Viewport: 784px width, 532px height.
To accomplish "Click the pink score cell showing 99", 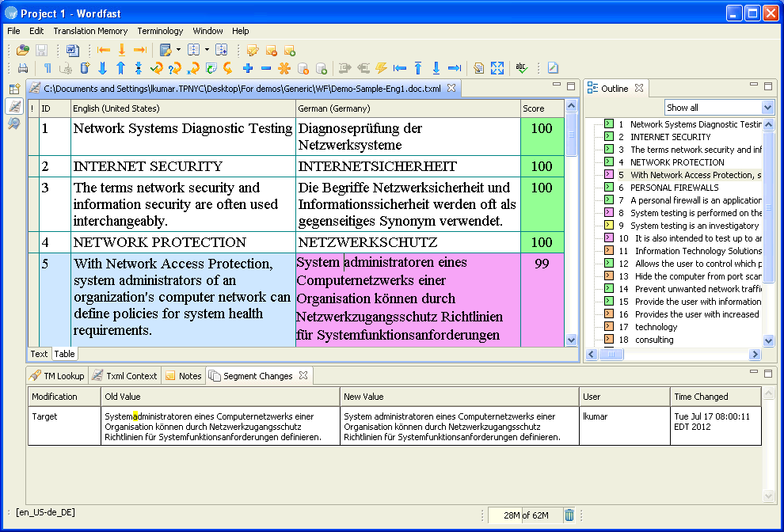I will [542, 299].
